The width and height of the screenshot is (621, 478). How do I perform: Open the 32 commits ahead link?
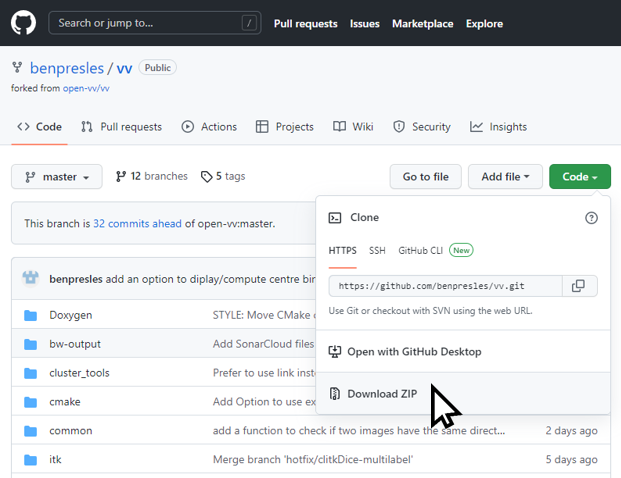pyautogui.click(x=137, y=224)
